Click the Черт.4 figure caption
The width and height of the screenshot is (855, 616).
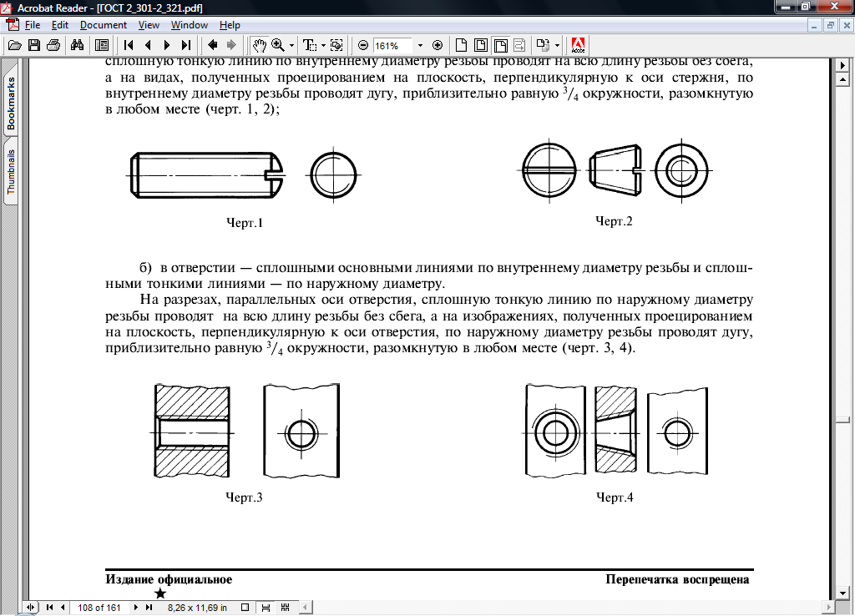point(615,497)
